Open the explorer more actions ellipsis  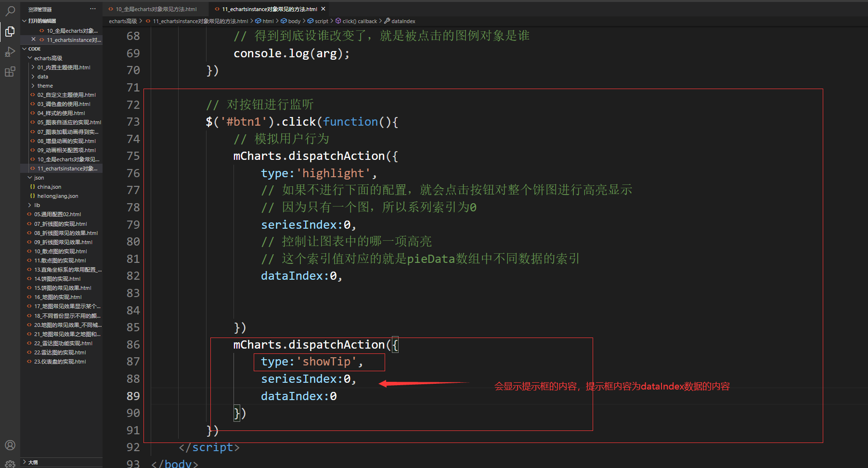93,9
